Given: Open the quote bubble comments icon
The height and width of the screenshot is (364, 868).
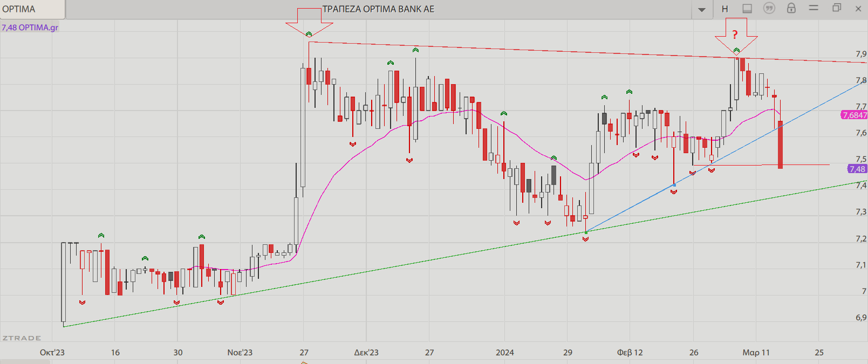Looking at the screenshot, I should tap(769, 8).
